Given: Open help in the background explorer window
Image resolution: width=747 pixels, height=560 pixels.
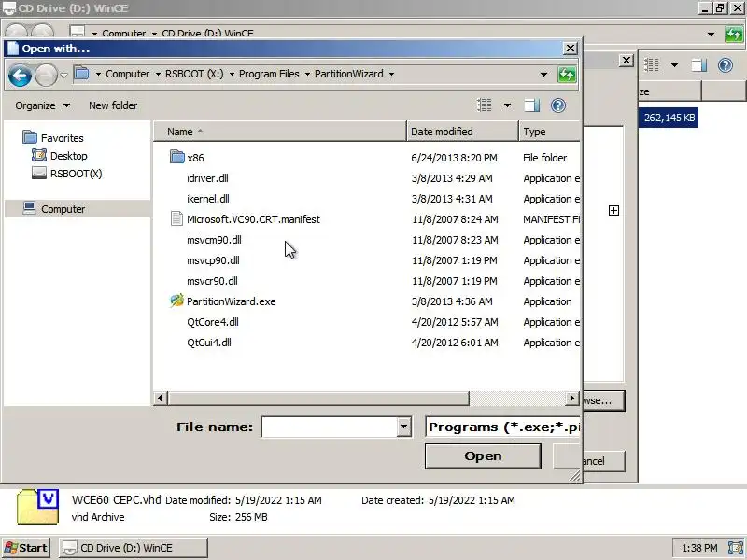Looking at the screenshot, I should 726,64.
